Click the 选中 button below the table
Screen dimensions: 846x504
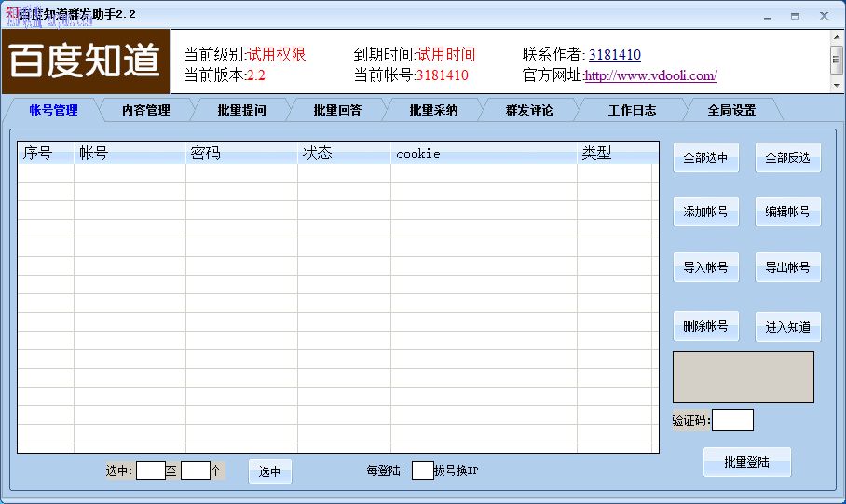[270, 471]
